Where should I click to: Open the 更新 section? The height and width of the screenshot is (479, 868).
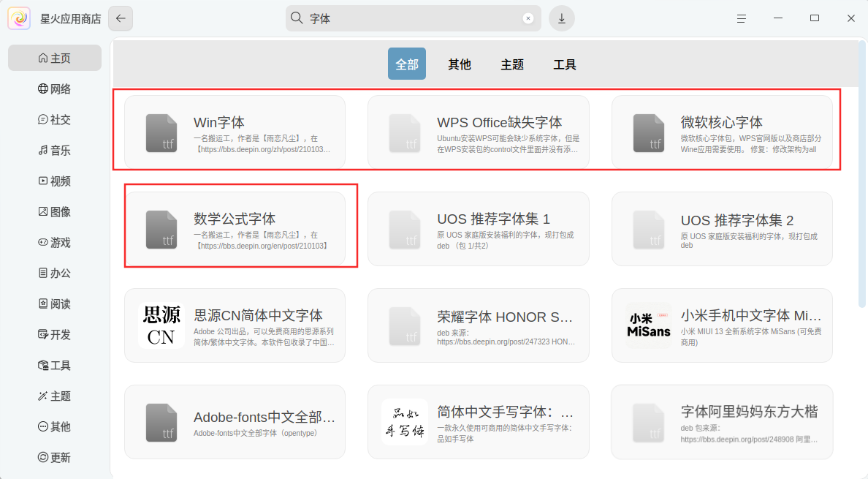55,457
